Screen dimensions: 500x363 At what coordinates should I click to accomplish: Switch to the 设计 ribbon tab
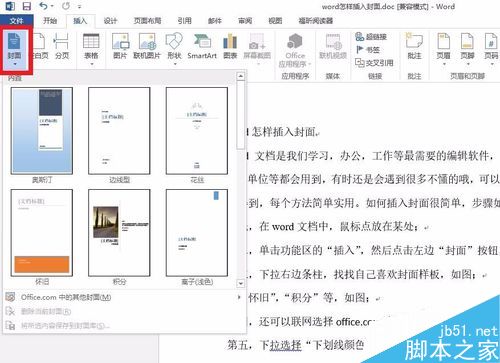pyautogui.click(x=110, y=21)
